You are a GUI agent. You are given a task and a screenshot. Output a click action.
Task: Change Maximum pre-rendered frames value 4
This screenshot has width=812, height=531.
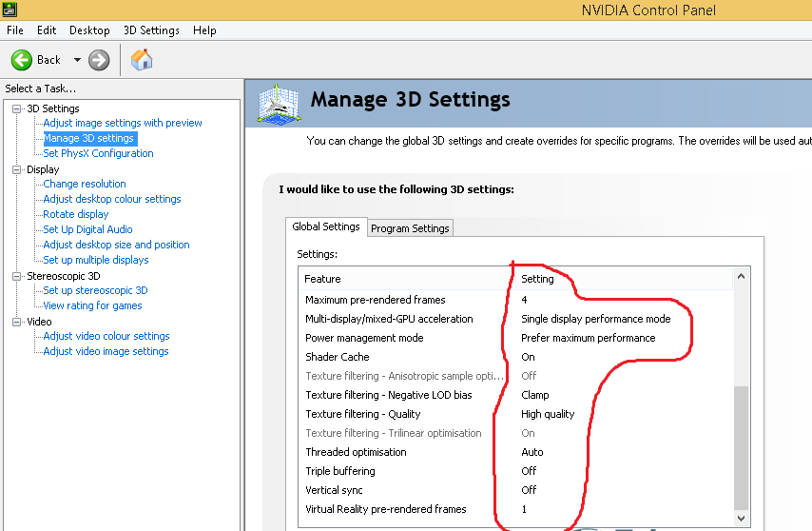tap(524, 300)
